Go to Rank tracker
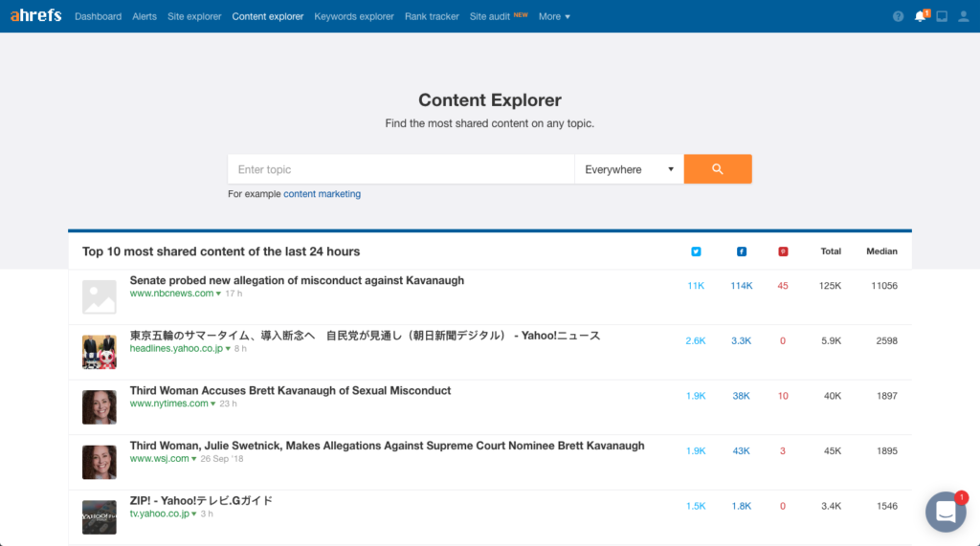 tap(432, 17)
